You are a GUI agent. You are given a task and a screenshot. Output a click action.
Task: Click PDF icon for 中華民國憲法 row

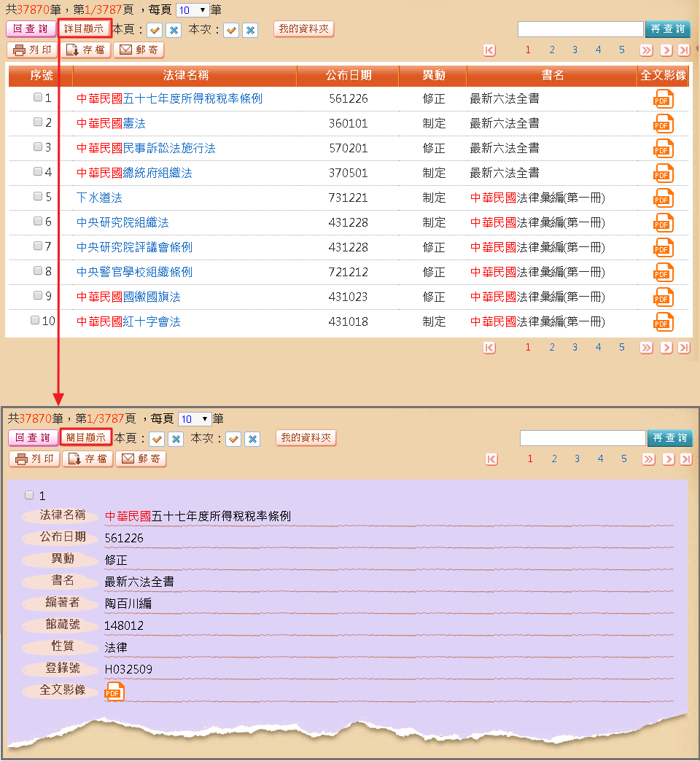coord(663,123)
